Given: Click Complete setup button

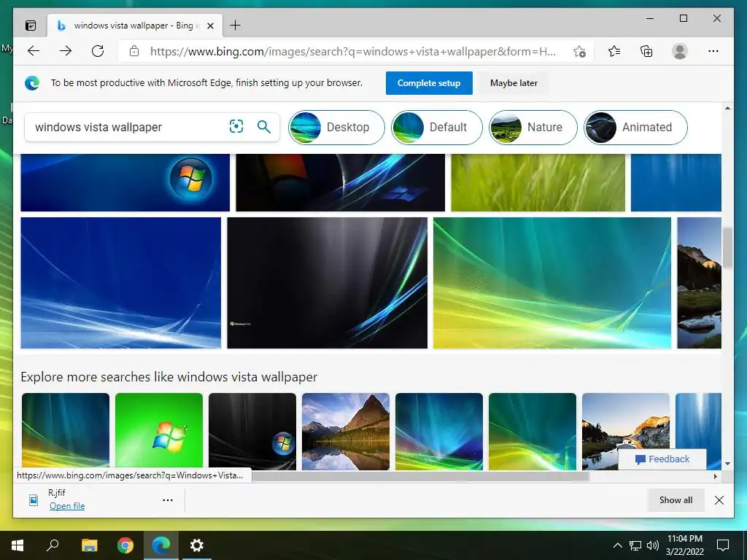Looking at the screenshot, I should (429, 83).
